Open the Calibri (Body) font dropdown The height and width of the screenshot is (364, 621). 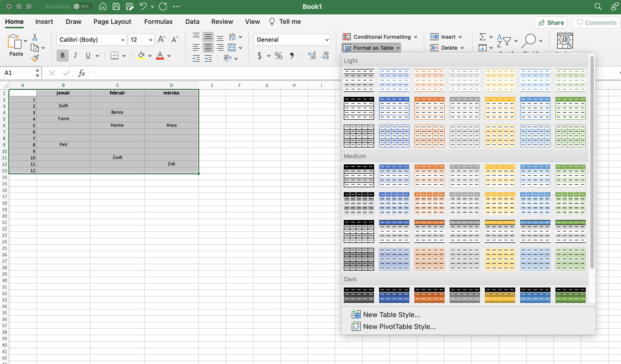[x=123, y=40]
